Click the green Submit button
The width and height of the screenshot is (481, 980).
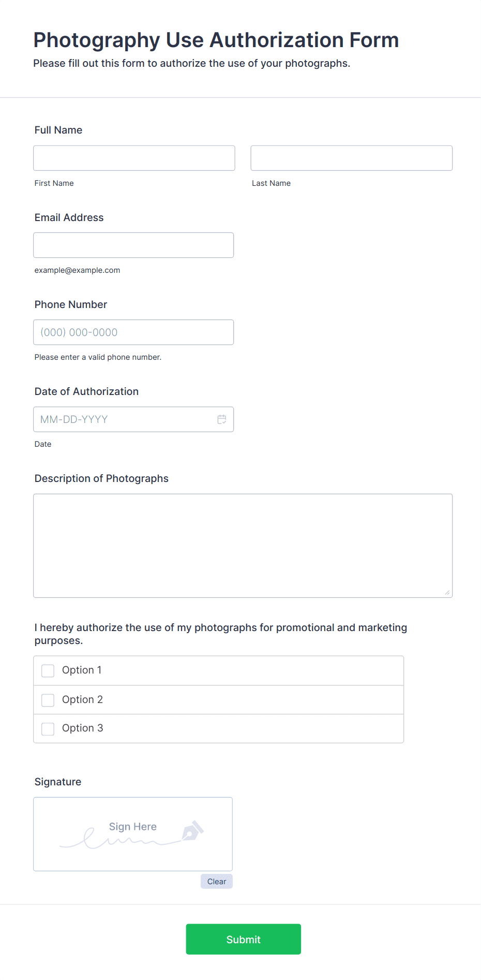coord(244,939)
